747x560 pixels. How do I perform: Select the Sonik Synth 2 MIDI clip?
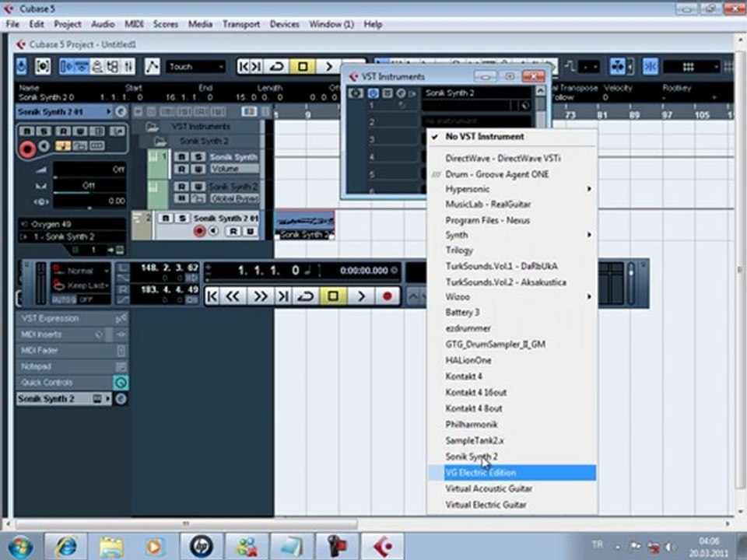tap(305, 225)
